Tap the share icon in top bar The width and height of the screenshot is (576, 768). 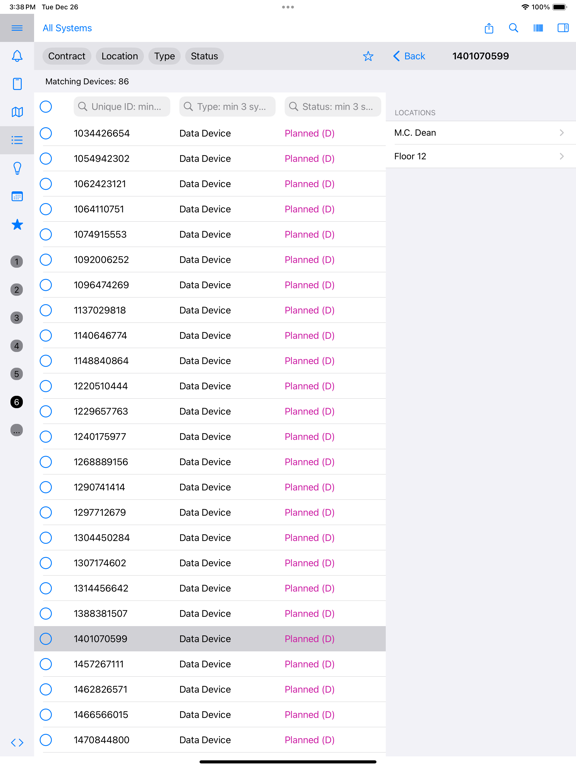click(x=489, y=28)
